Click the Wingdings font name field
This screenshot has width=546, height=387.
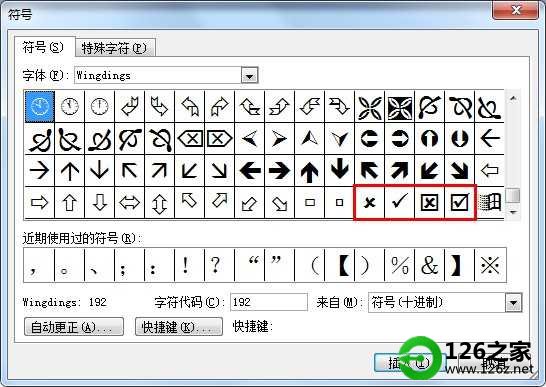click(x=158, y=76)
